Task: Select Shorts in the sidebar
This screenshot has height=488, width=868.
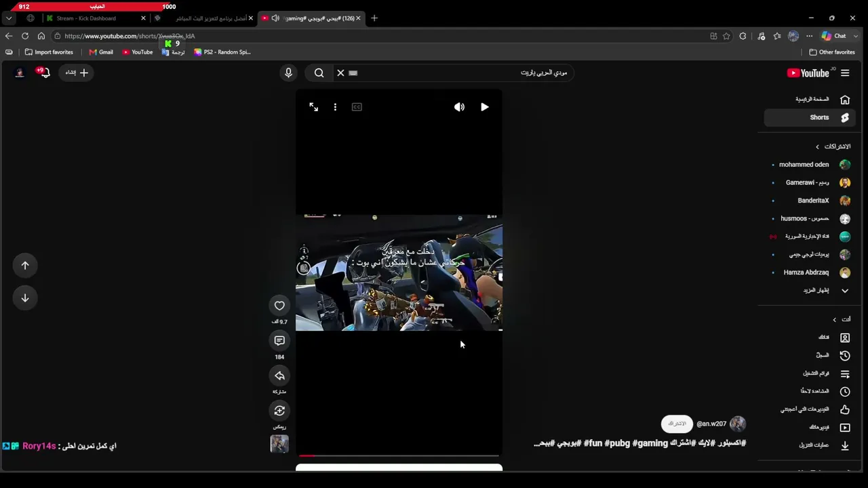Action: click(x=810, y=117)
